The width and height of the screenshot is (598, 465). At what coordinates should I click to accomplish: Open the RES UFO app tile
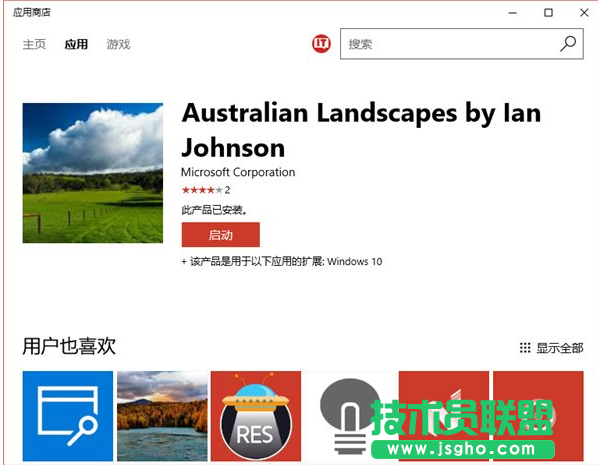coord(256,416)
